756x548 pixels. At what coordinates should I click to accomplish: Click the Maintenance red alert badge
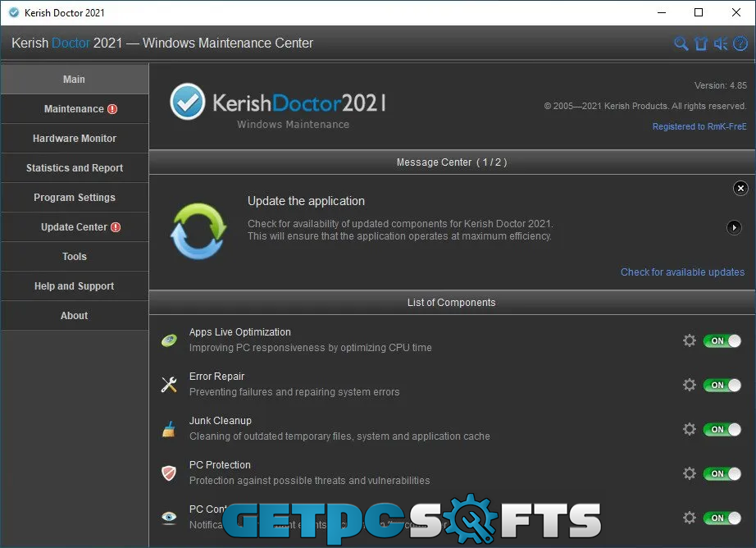click(x=112, y=109)
